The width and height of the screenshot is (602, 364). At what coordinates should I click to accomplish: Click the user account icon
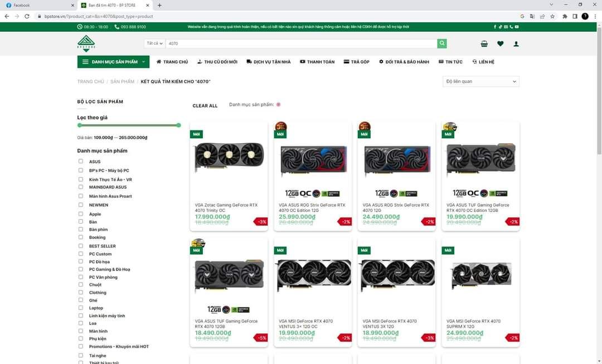tap(516, 43)
